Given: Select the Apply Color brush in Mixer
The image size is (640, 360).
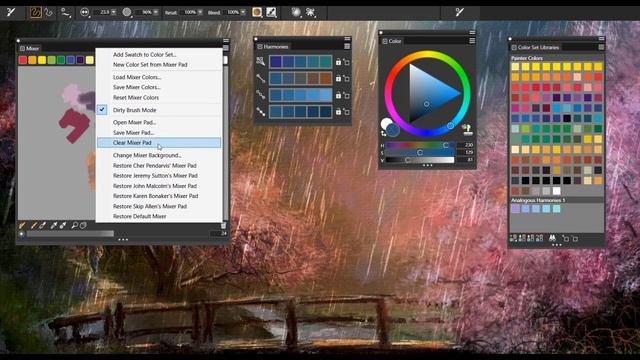Looking at the screenshot, I should coord(34,225).
